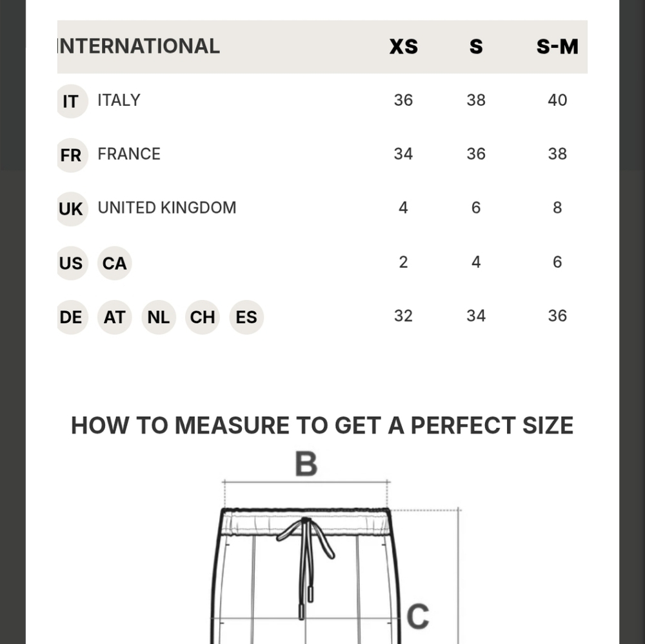Click the B waist measurement label
The height and width of the screenshot is (644, 645).
306,464
